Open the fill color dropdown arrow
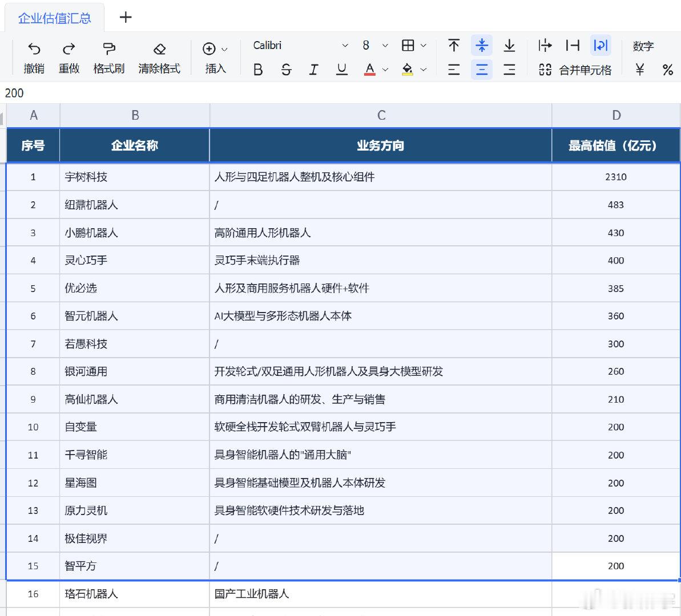 424,70
